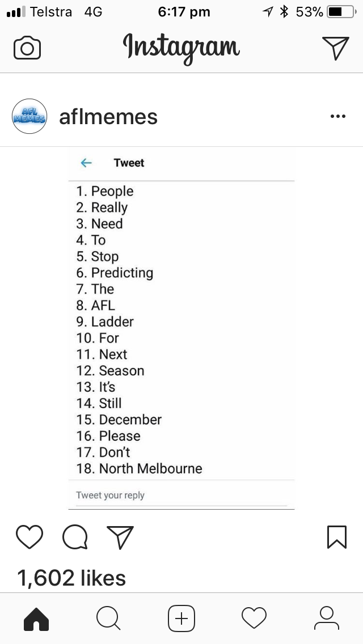Viewport: 363px width, 644px height.
Task: Share the post via the send icon
Action: pos(120,537)
